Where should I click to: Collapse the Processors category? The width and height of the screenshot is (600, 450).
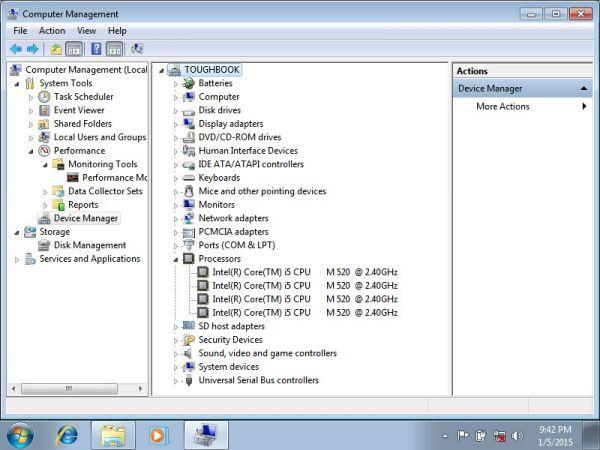[176, 259]
